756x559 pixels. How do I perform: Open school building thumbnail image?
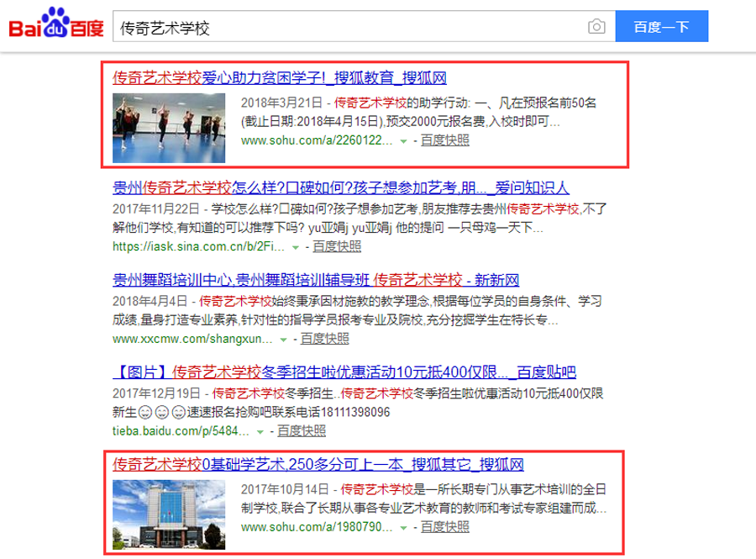click(169, 514)
